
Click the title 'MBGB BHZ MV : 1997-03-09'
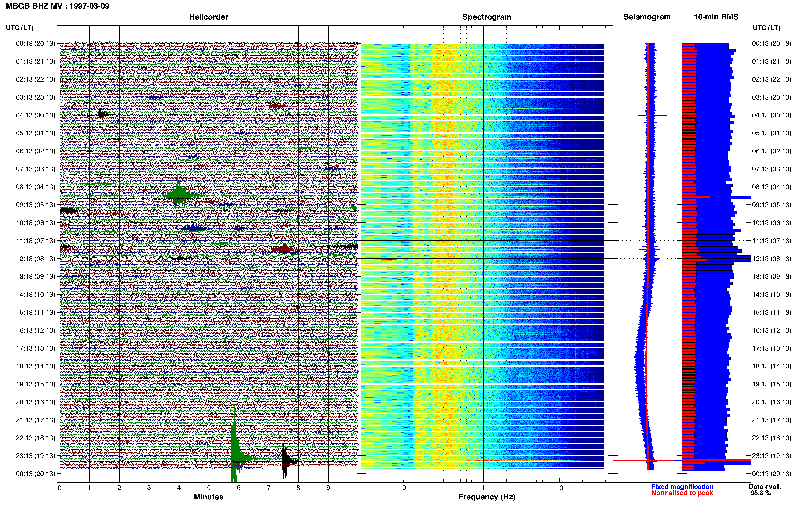tap(57, 6)
